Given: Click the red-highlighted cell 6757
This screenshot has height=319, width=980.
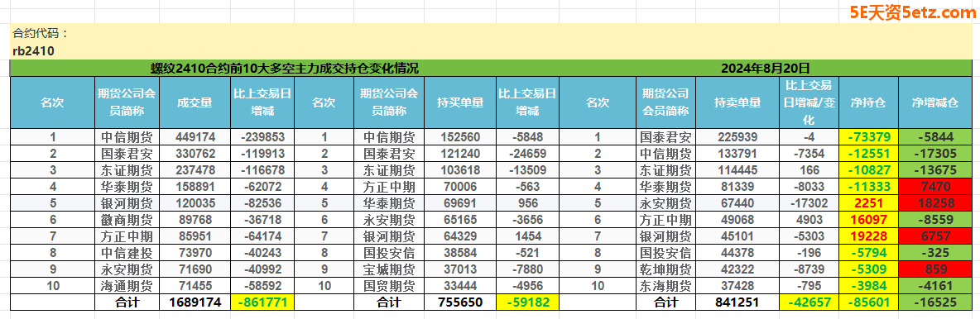Looking at the screenshot, I should click(935, 236).
